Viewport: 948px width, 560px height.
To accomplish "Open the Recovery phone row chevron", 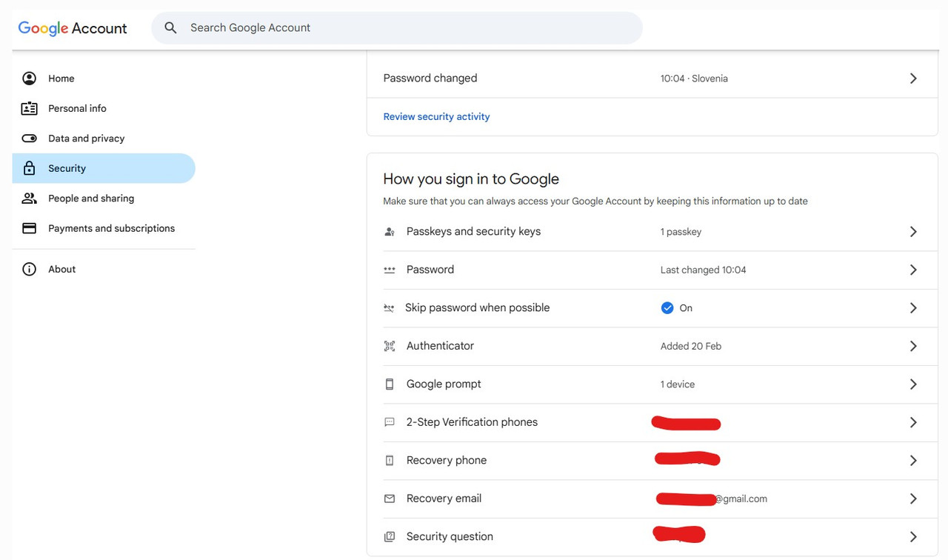I will click(x=913, y=461).
